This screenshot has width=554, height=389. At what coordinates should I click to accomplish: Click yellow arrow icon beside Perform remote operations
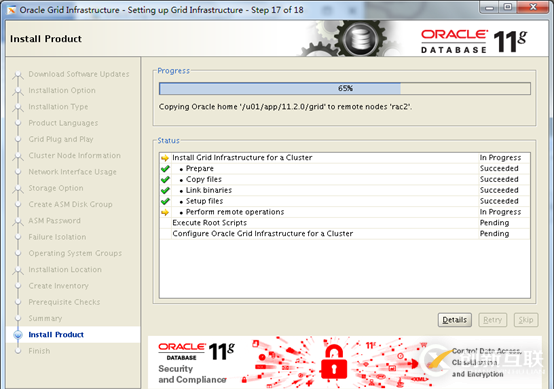(165, 212)
